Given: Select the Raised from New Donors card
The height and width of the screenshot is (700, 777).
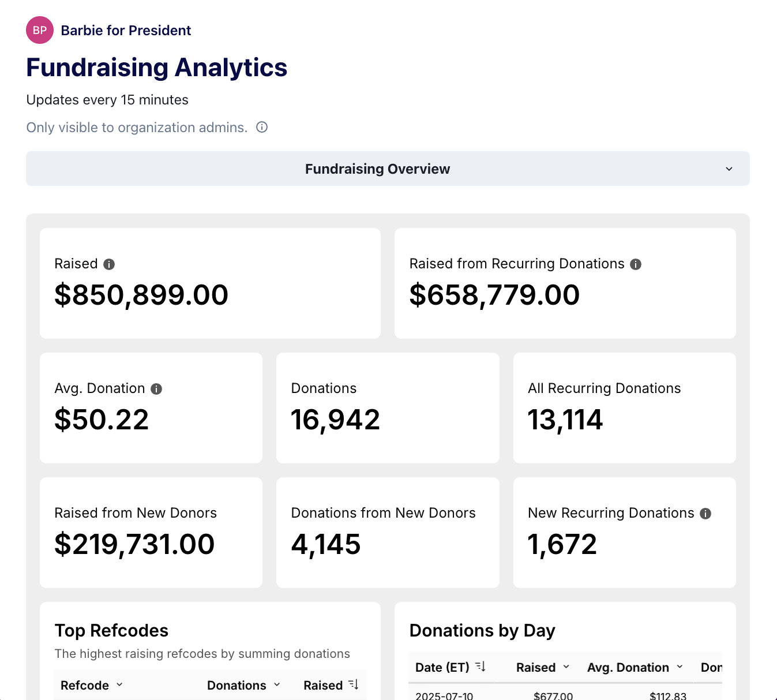Looking at the screenshot, I should tap(151, 532).
